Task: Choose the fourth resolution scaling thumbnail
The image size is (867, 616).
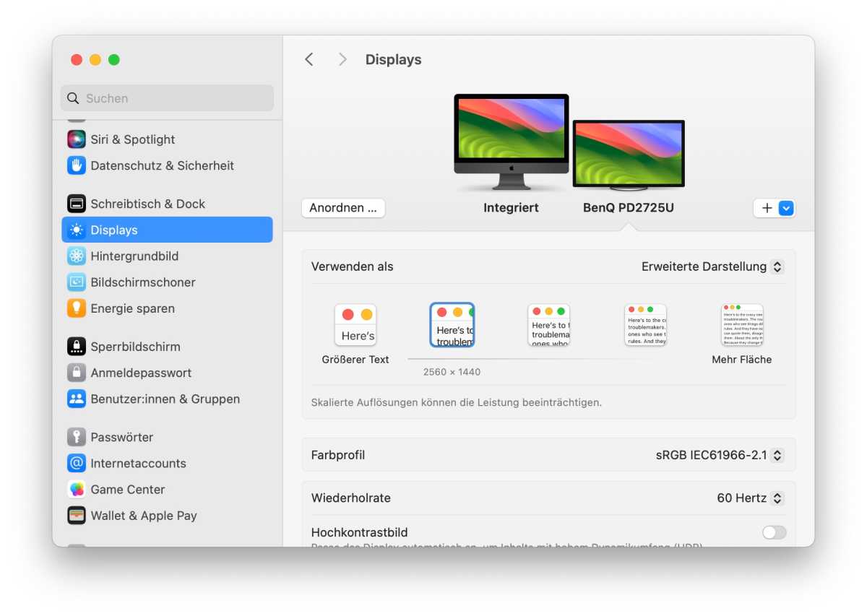Action: pos(645,325)
